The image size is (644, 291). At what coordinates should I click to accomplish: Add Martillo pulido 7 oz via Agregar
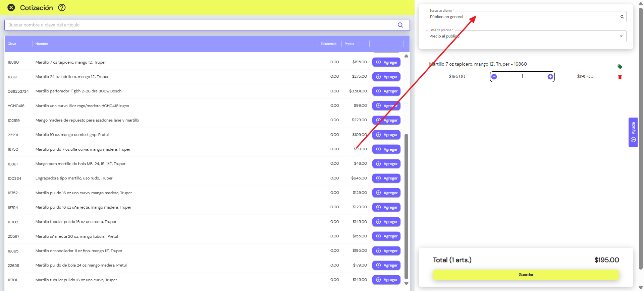click(x=386, y=149)
